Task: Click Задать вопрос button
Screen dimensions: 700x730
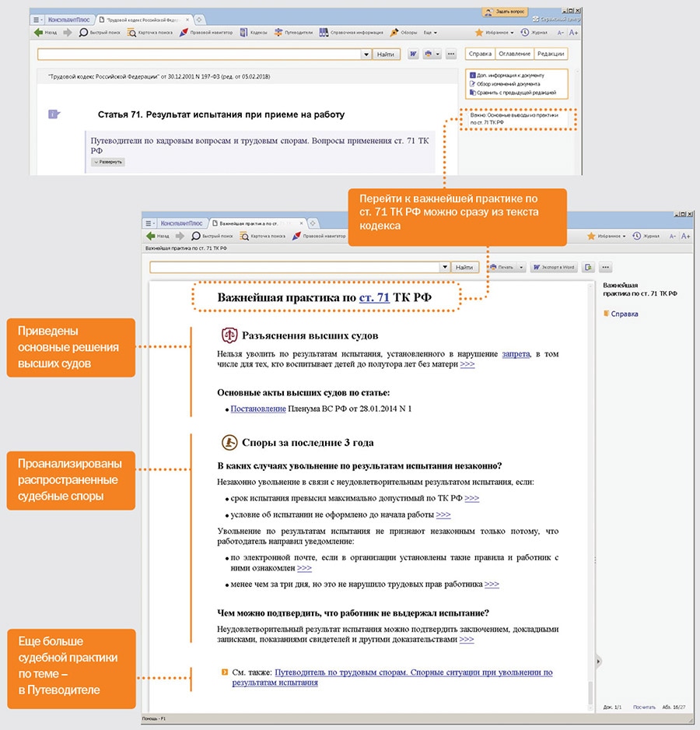Action: (x=505, y=11)
